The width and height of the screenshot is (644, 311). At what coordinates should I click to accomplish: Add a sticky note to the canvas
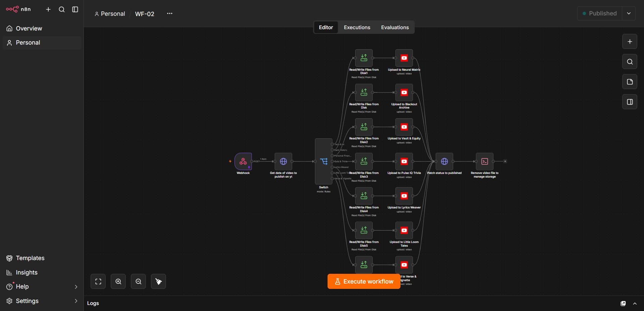coord(630,82)
